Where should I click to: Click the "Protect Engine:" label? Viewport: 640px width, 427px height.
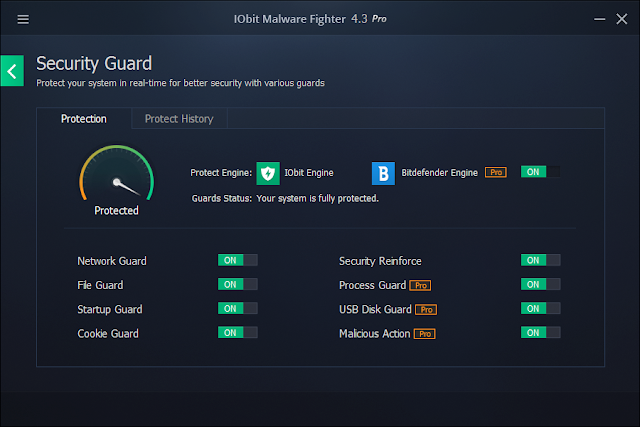[221, 173]
